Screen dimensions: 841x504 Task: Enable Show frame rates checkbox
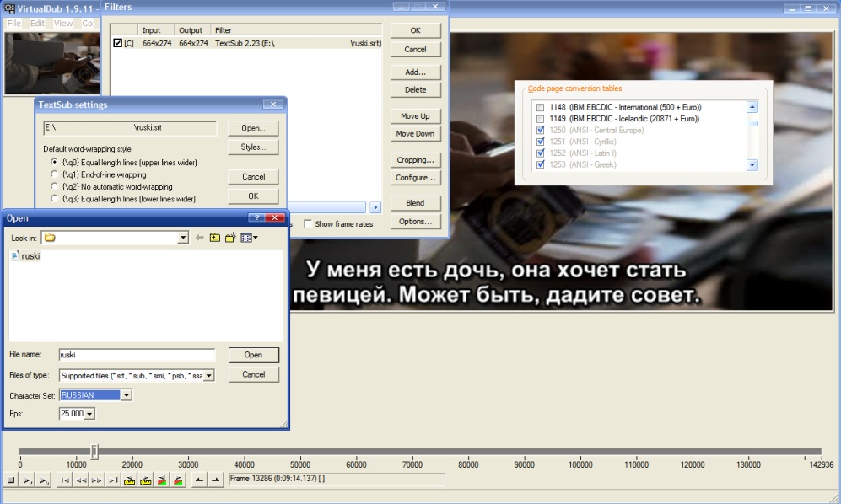[x=308, y=223]
